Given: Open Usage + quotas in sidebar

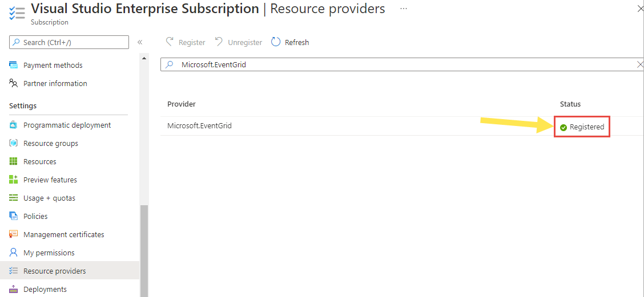Looking at the screenshot, I should pyautogui.click(x=49, y=198).
